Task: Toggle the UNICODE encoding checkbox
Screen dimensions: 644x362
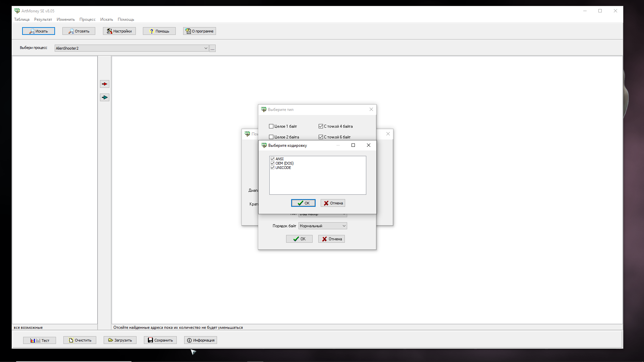Action: (x=273, y=168)
